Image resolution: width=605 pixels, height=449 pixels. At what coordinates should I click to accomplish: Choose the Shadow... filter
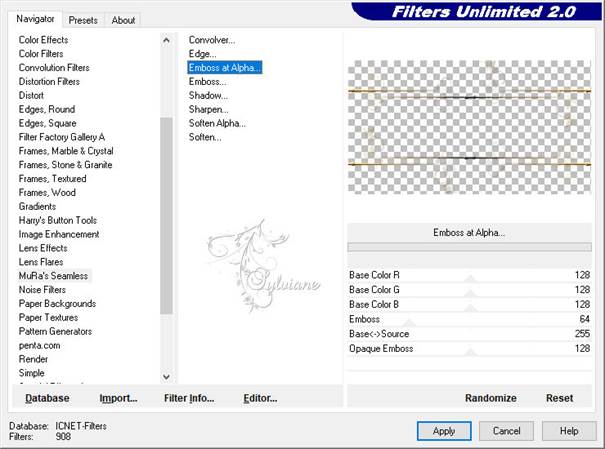point(208,95)
